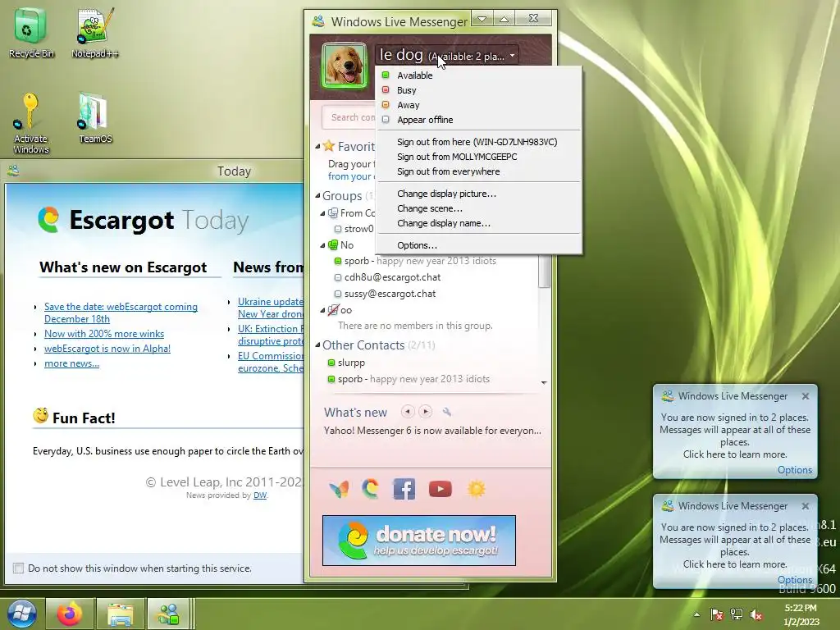Click the taskbar clock showing 5:22 PM
This screenshot has height=630, width=840.
pos(801,614)
